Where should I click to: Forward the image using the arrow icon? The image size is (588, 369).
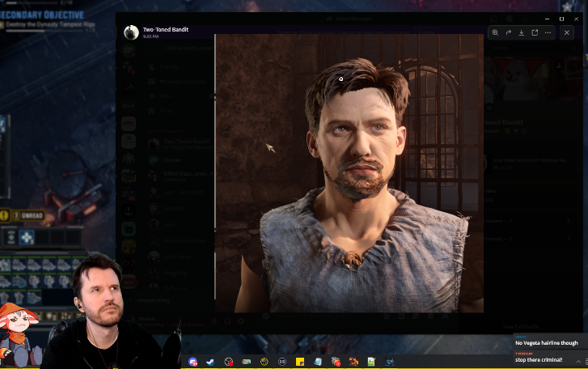click(508, 32)
